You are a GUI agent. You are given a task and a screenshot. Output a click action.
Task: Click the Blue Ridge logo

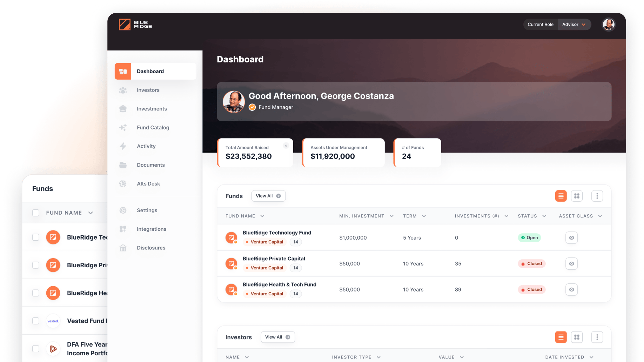(135, 25)
